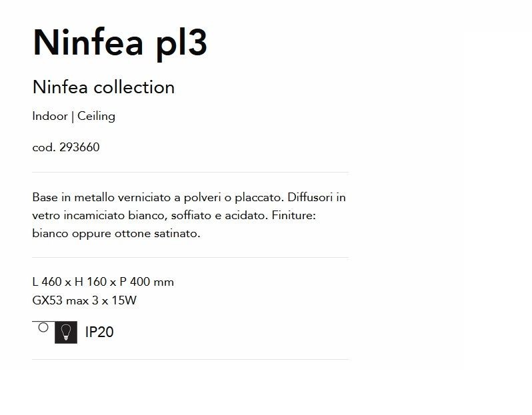Select the Ceiling category label
Screen dimensions: 532x415
pyautogui.click(x=97, y=116)
